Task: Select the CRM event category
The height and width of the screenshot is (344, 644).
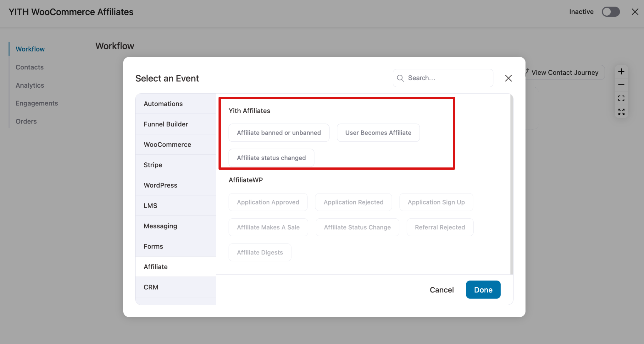Action: tap(175, 287)
